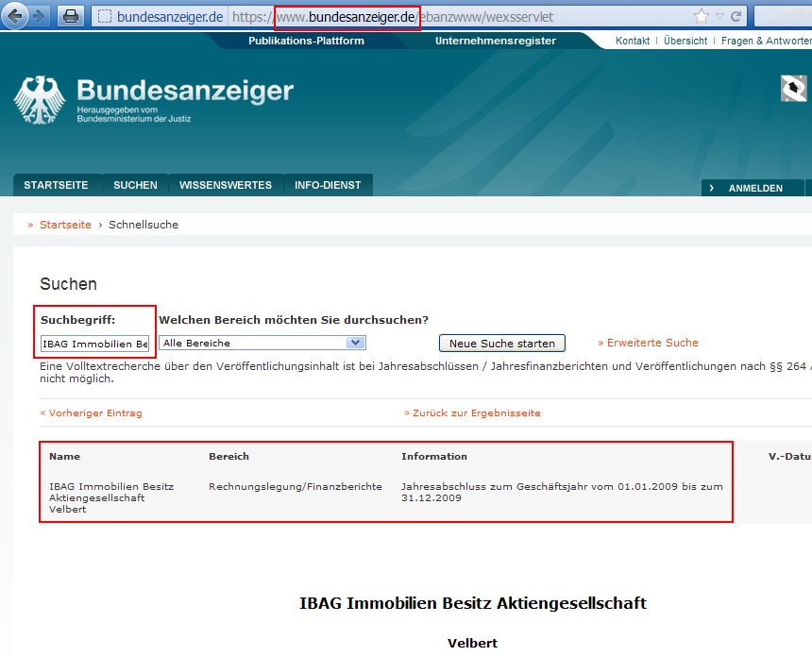
Task: Click the ANMELDEN login button
Action: pyautogui.click(x=753, y=188)
